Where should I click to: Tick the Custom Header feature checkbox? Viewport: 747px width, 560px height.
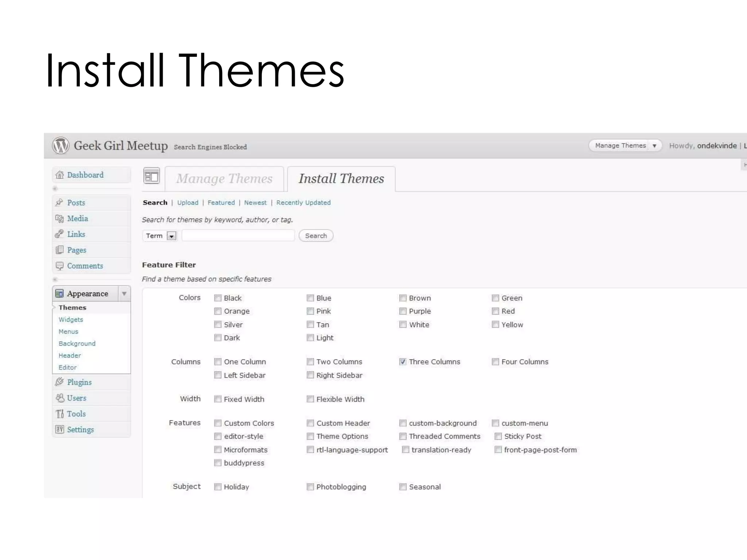tap(310, 423)
